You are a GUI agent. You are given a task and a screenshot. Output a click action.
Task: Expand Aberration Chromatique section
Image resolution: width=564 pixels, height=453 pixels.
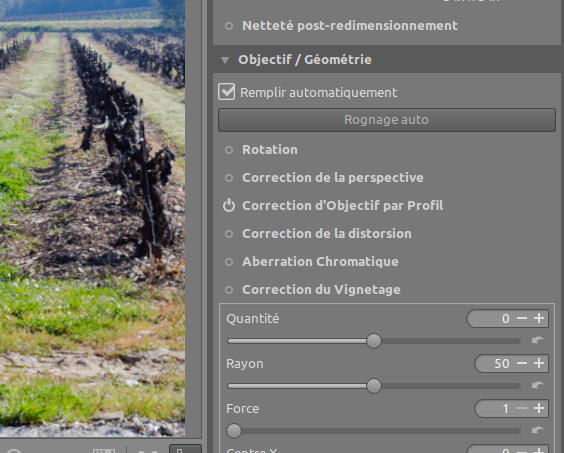pos(320,262)
